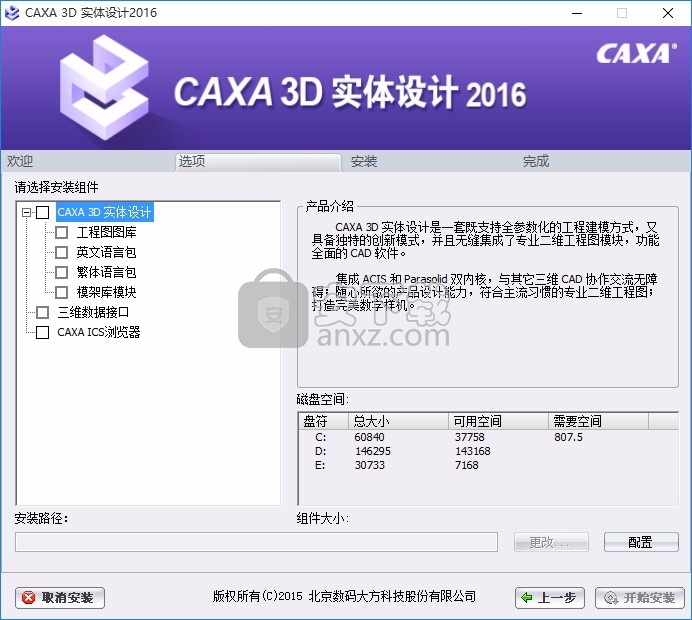
Task: Click the CAXA title bar app icon
Action: 12,13
